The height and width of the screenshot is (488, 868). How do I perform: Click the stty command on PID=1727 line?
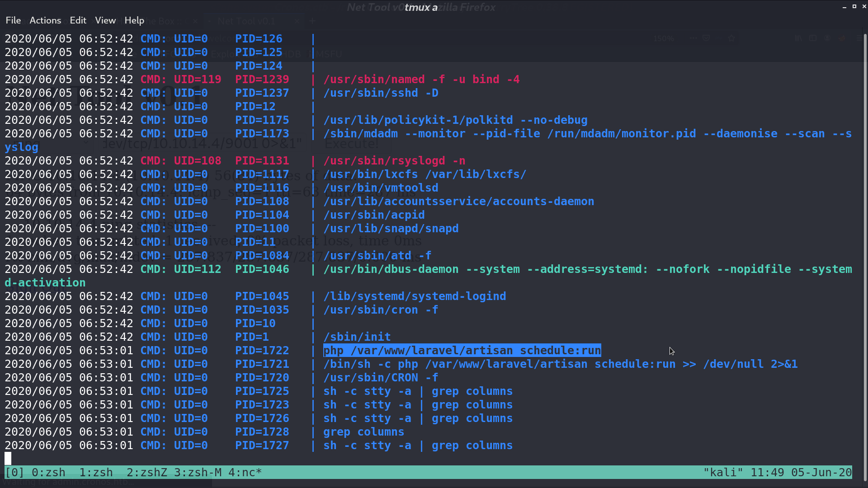[x=418, y=446]
